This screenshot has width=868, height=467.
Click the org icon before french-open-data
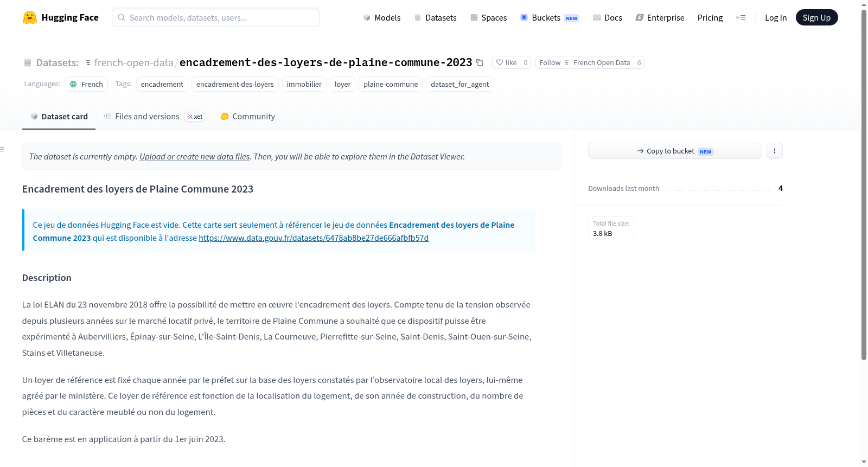[x=88, y=63]
